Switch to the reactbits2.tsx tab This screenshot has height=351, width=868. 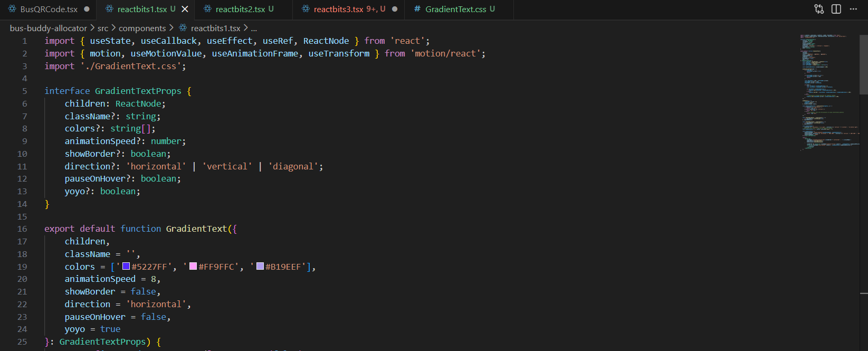(240, 9)
